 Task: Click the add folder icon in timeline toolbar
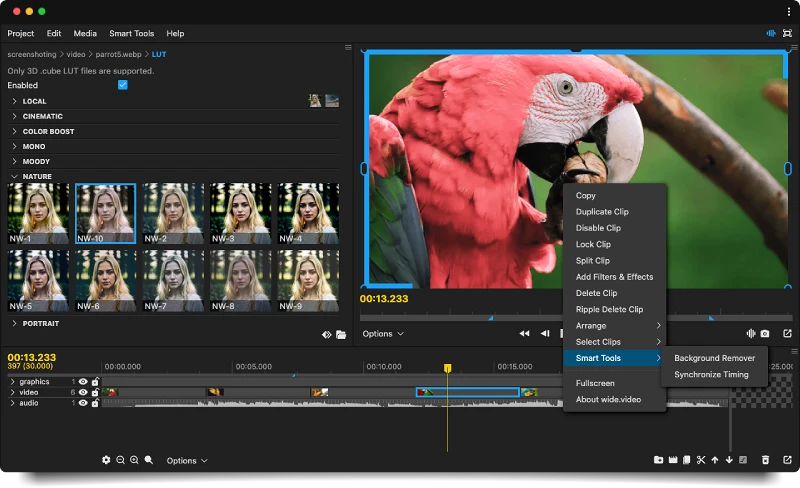[x=659, y=460]
